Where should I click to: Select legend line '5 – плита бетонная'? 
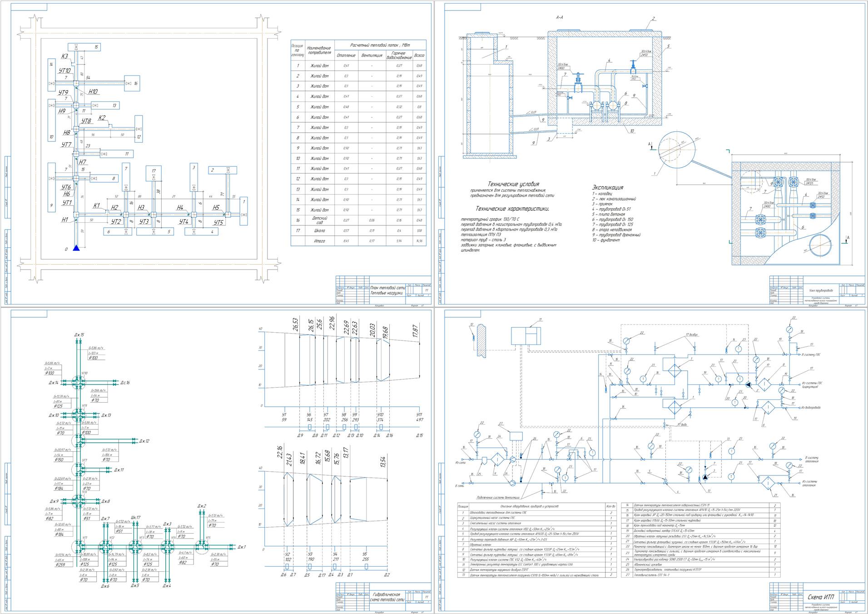[x=608, y=214]
